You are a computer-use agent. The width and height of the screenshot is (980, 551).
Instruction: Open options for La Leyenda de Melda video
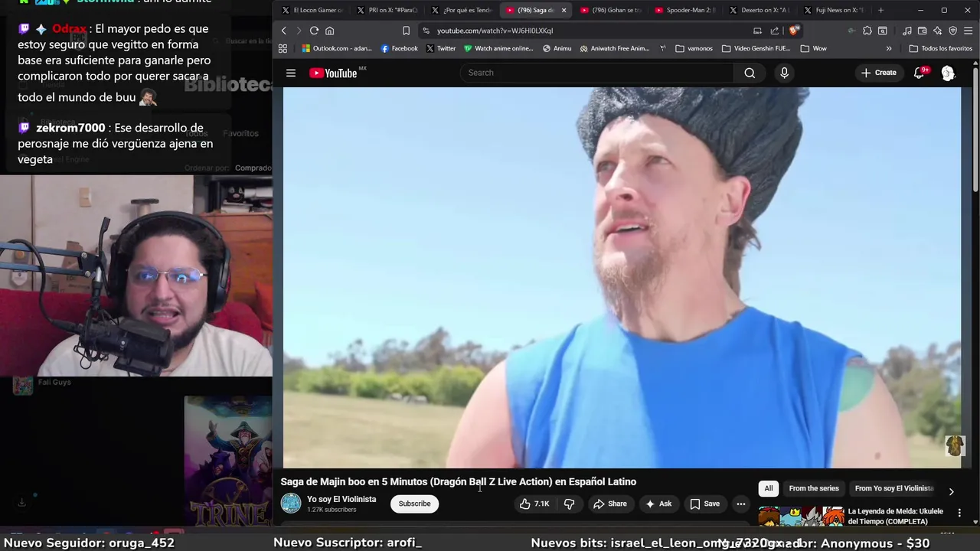pos(959,513)
